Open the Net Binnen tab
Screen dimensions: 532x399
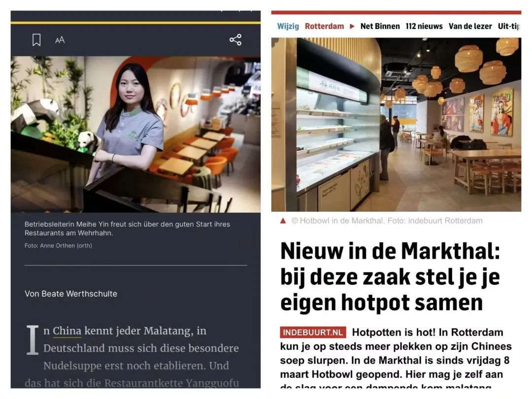380,26
